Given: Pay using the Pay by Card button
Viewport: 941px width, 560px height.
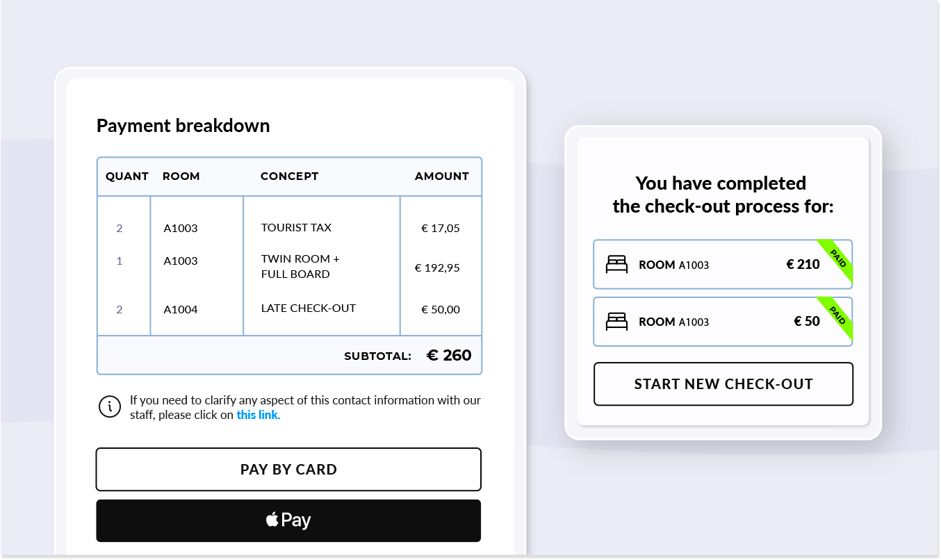Looking at the screenshot, I should point(288,469).
